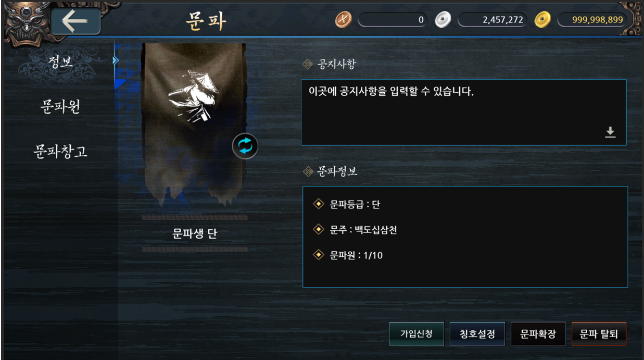644x360 pixels.
Task: Click the bronze sword coin icon
Action: click(x=344, y=20)
